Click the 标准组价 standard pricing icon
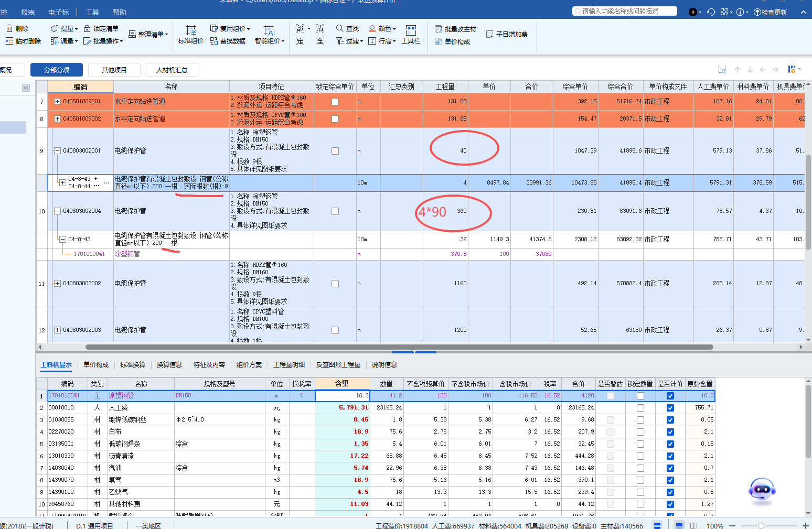Image resolution: width=812 pixels, height=529 pixels. [191, 30]
